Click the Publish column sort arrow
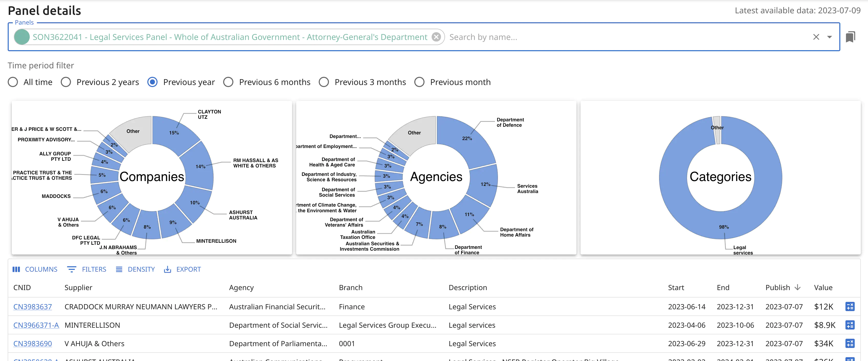This screenshot has width=868, height=361. click(x=797, y=287)
